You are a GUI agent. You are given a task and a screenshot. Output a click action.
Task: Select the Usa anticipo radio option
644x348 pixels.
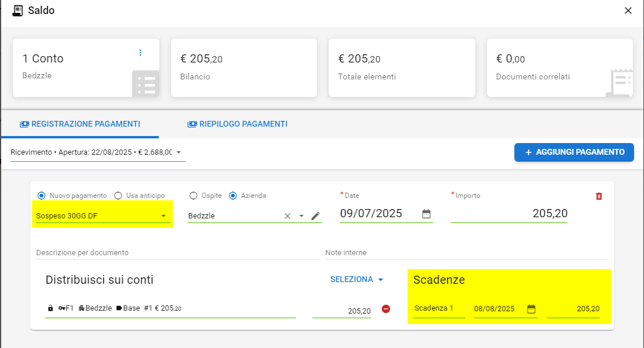[x=118, y=196]
